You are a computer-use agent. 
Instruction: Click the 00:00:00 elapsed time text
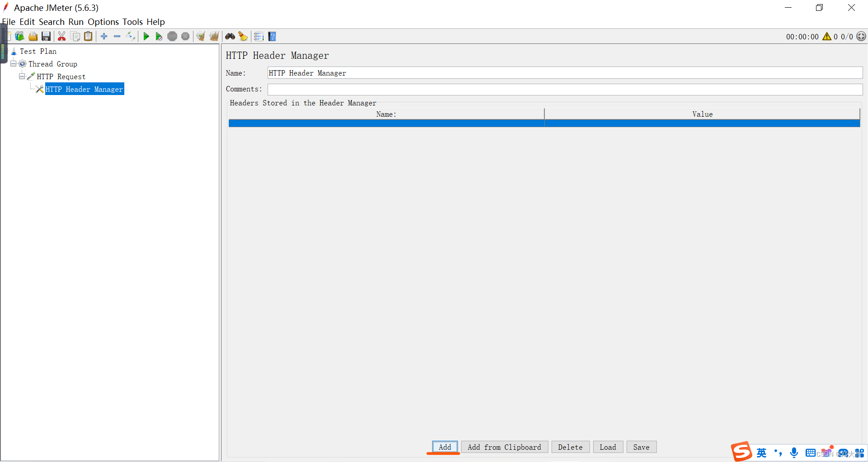tap(802, 37)
